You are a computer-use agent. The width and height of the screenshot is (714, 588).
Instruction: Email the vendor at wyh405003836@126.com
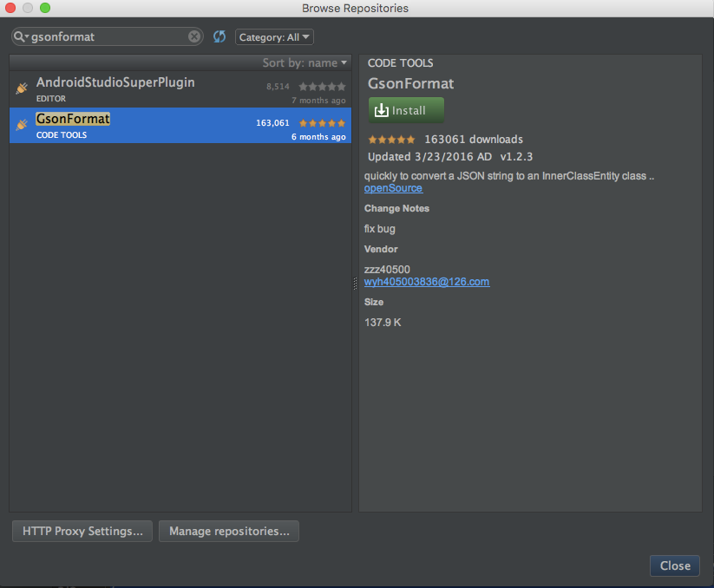tap(426, 281)
